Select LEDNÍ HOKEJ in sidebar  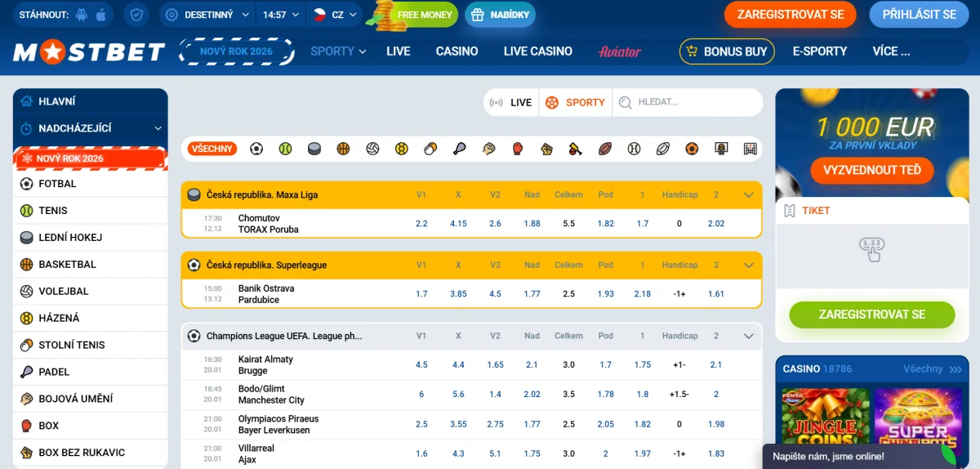coord(91,238)
